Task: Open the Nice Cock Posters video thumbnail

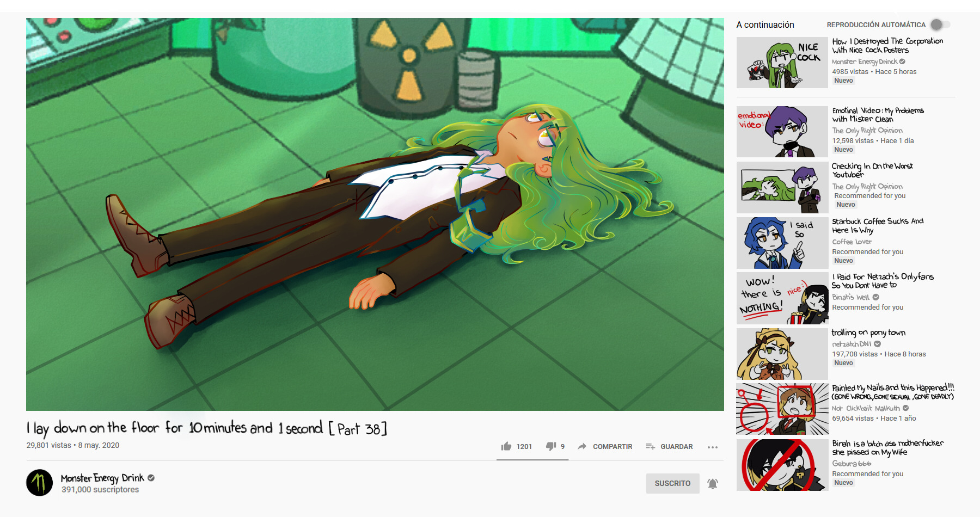Action: [x=782, y=63]
